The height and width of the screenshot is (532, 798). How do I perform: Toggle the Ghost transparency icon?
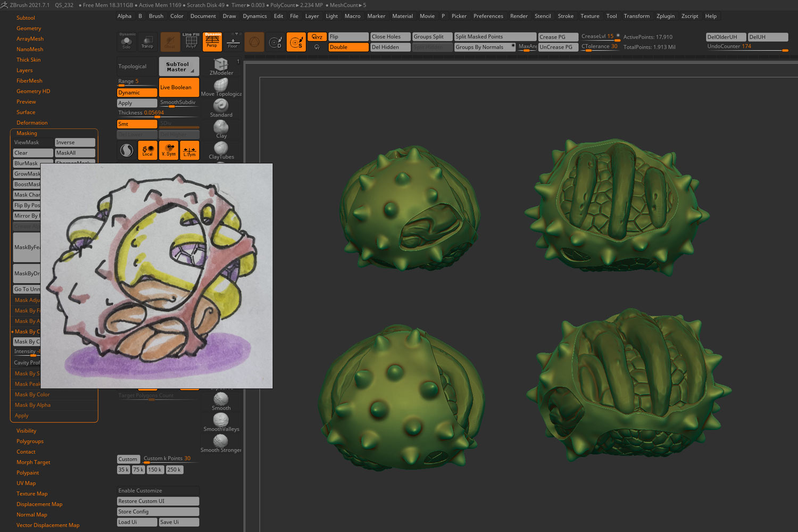coord(170,42)
